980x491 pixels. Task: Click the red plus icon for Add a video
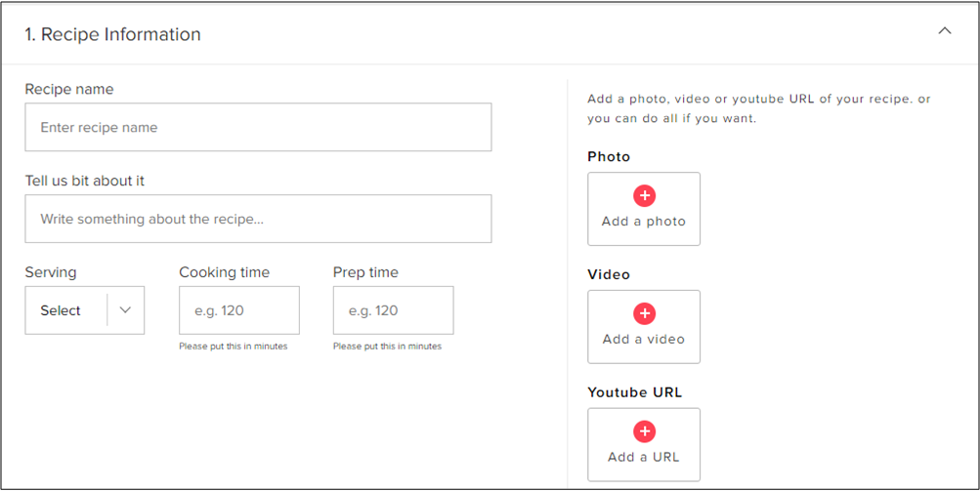click(x=644, y=313)
